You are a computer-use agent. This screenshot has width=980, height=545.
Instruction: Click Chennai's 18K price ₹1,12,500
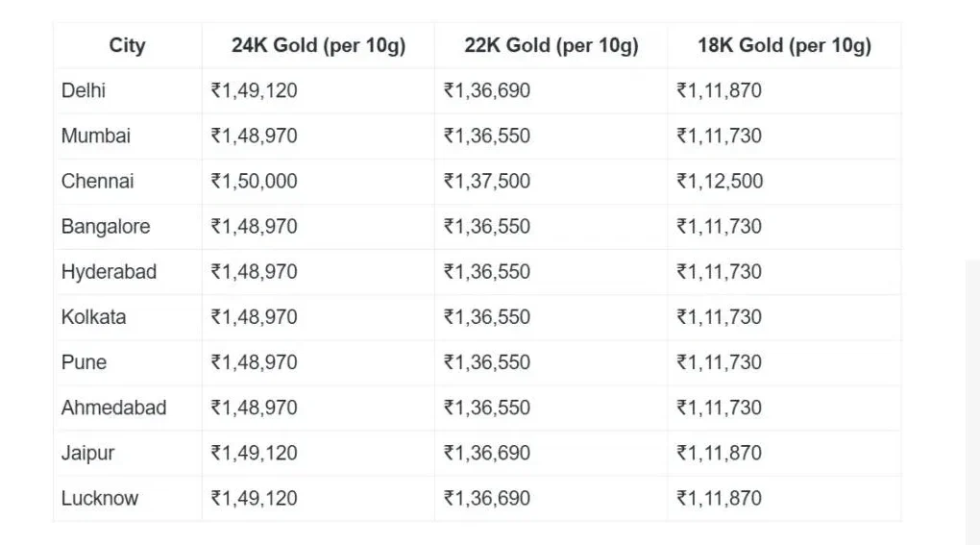coord(720,182)
